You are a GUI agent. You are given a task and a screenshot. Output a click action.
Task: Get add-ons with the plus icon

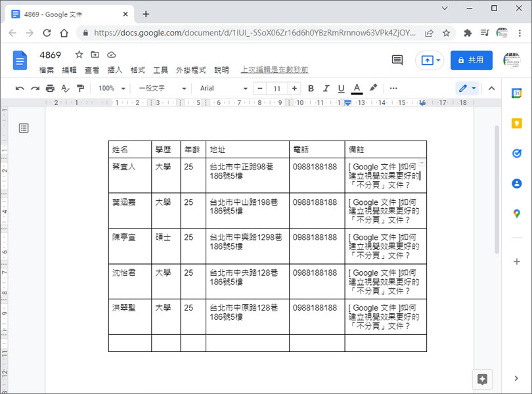[x=516, y=261]
